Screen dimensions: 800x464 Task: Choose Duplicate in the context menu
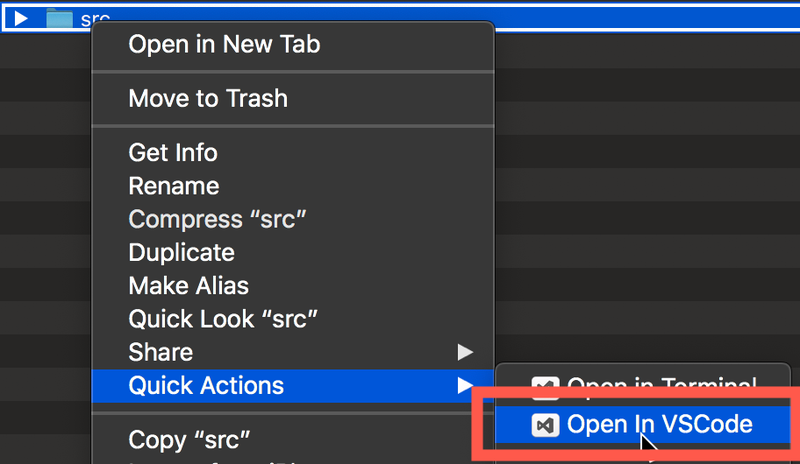click(x=182, y=253)
